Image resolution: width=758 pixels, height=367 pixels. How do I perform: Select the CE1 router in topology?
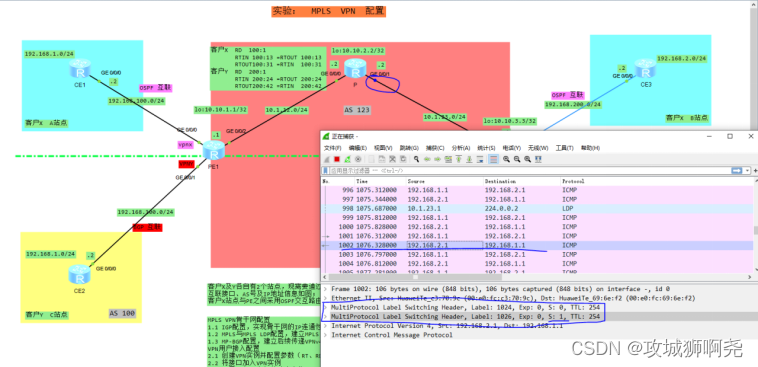click(x=79, y=68)
